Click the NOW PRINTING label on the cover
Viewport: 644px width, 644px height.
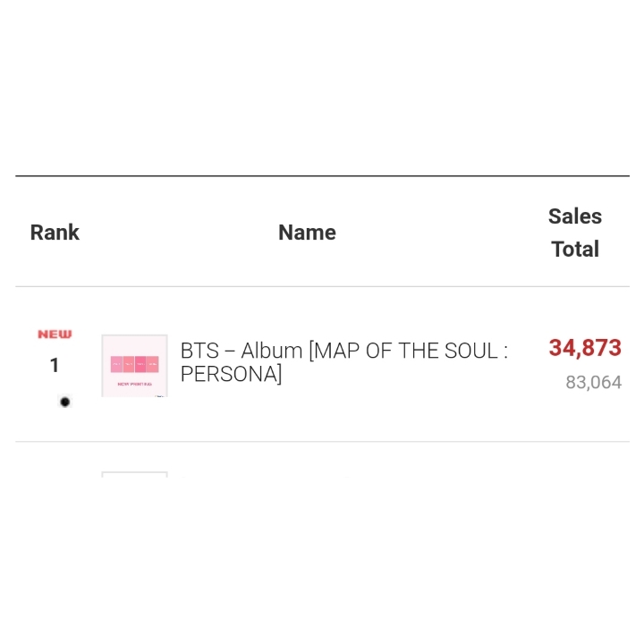[135, 384]
